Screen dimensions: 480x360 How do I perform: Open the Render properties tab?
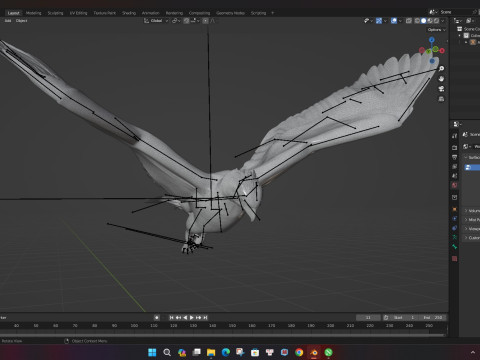click(x=455, y=147)
